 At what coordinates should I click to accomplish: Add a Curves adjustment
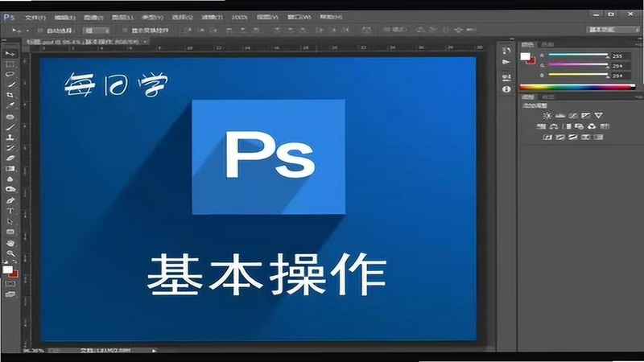point(573,116)
